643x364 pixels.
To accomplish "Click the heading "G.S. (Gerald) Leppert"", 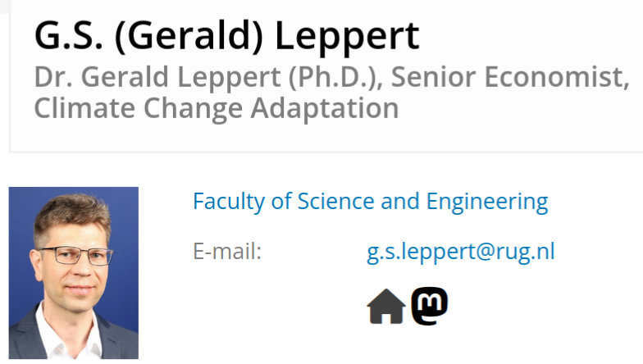I will point(226,35).
